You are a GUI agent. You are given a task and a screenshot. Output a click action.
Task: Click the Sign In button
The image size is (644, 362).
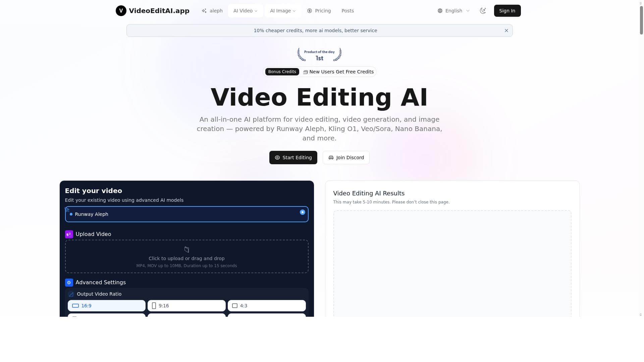(507, 11)
